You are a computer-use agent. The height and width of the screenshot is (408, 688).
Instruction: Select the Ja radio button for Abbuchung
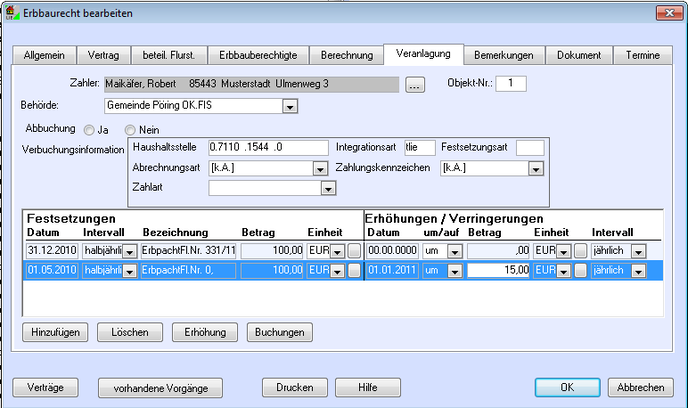[x=90, y=130]
